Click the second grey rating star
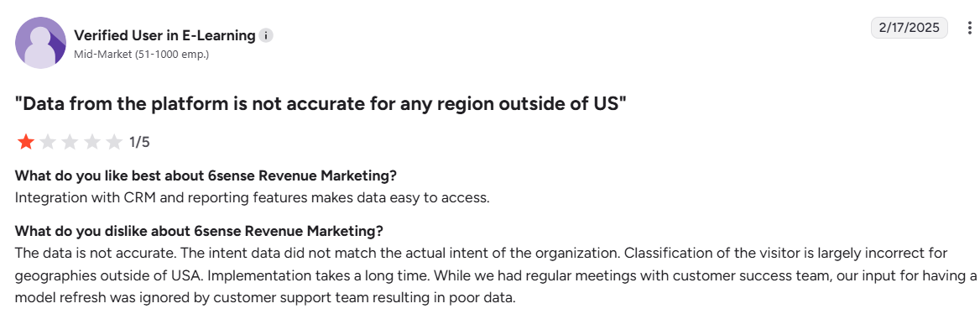This screenshot has width=980, height=314. tap(48, 142)
